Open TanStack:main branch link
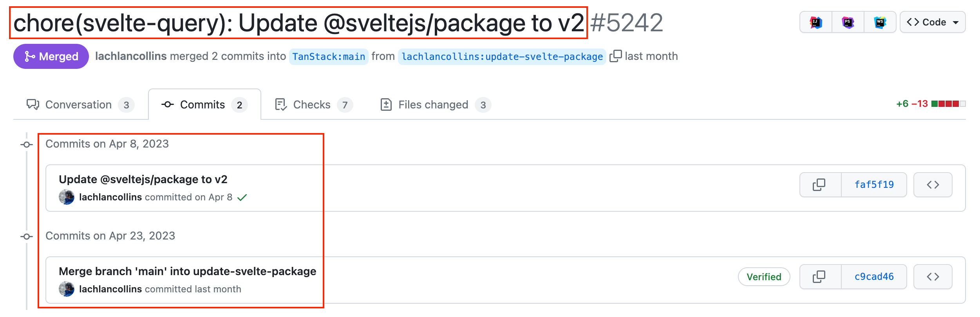980x317 pixels. point(329,57)
